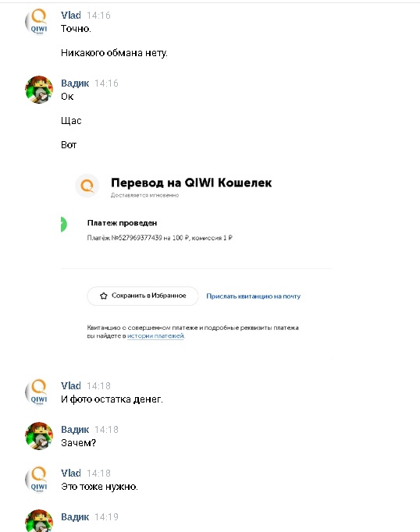Open Vlad's QIWI avatar at top message
The image size is (420, 532).
[x=39, y=22]
